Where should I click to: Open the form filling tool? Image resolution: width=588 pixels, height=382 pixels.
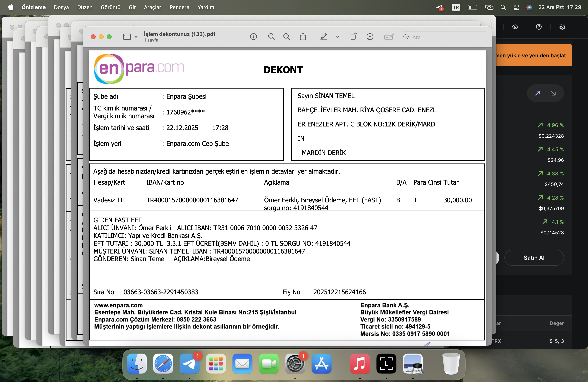(x=389, y=37)
